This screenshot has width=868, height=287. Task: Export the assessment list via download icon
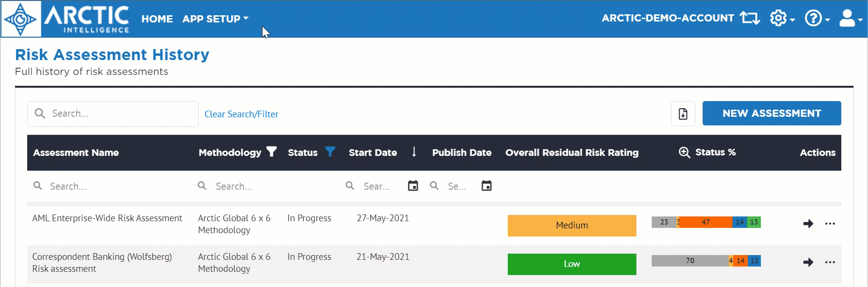tap(683, 114)
